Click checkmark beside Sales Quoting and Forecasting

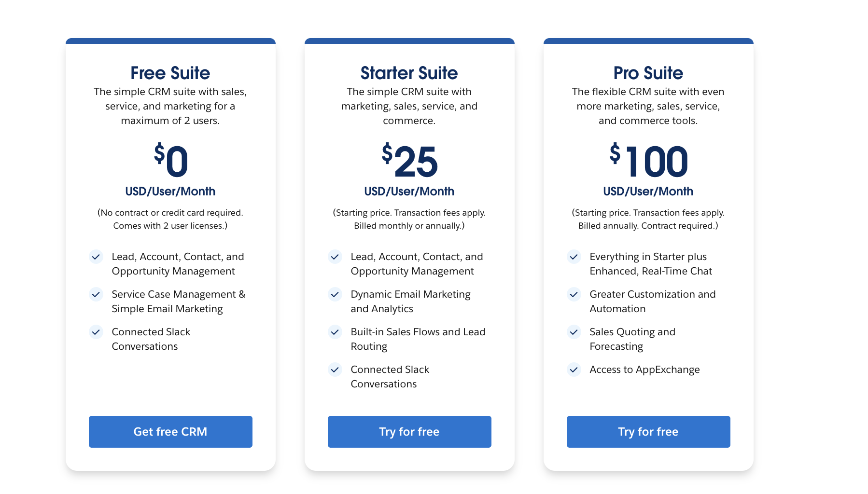click(x=574, y=332)
